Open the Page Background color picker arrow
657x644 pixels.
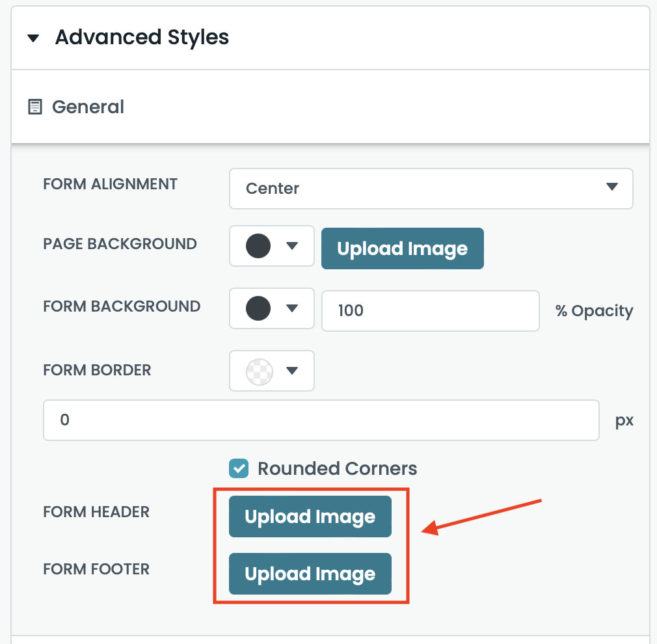(x=292, y=246)
